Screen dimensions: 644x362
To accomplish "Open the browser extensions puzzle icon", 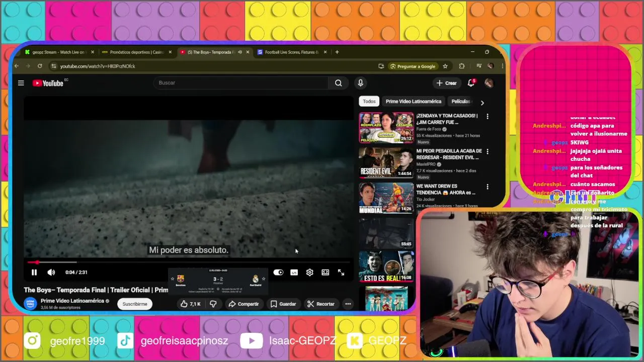I will pos(462,66).
